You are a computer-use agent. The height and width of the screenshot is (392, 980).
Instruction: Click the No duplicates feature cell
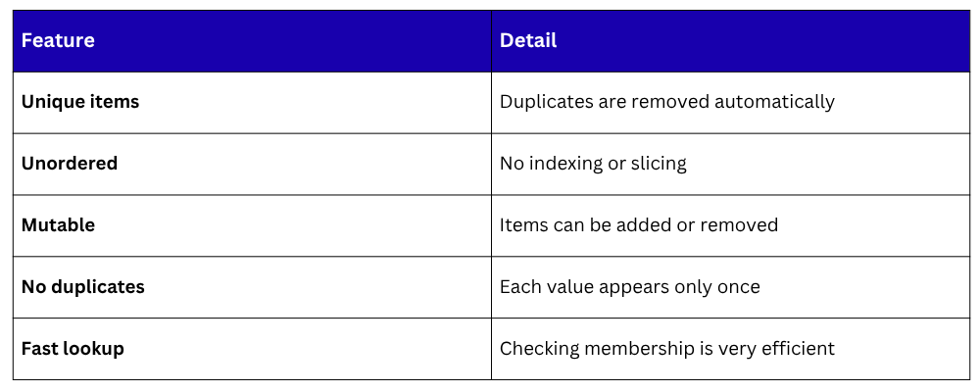[x=83, y=287]
